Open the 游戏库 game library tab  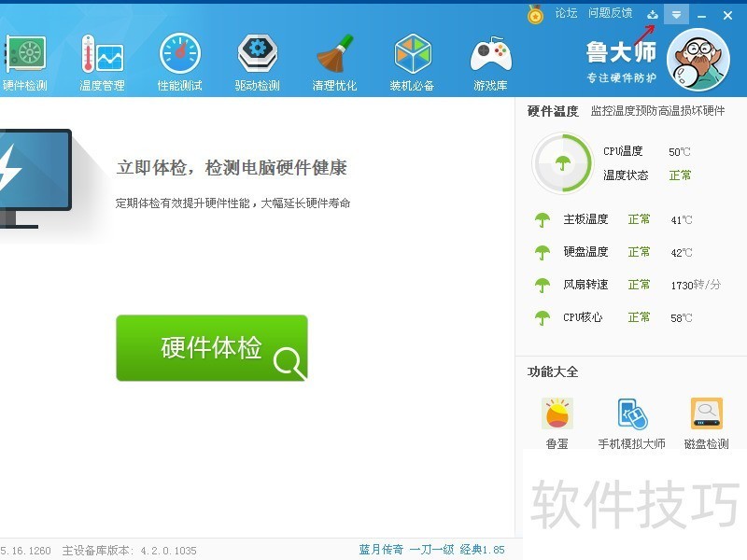[490, 62]
